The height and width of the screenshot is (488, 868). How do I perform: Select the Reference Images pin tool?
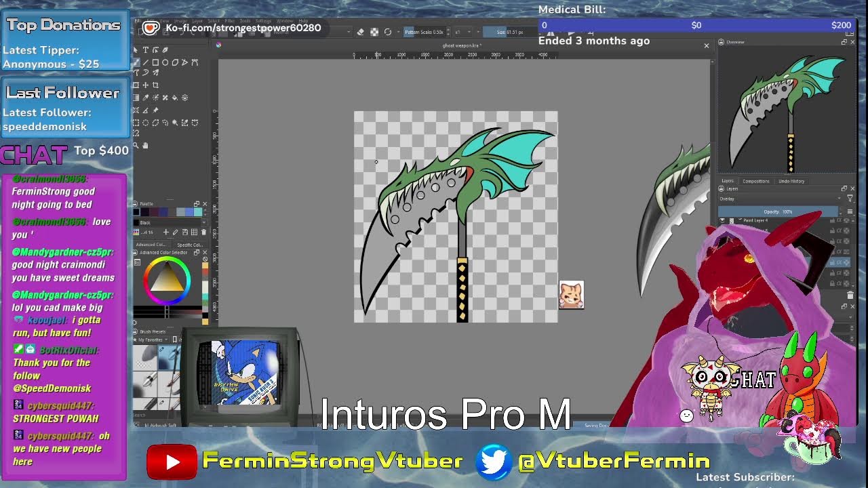point(155,110)
